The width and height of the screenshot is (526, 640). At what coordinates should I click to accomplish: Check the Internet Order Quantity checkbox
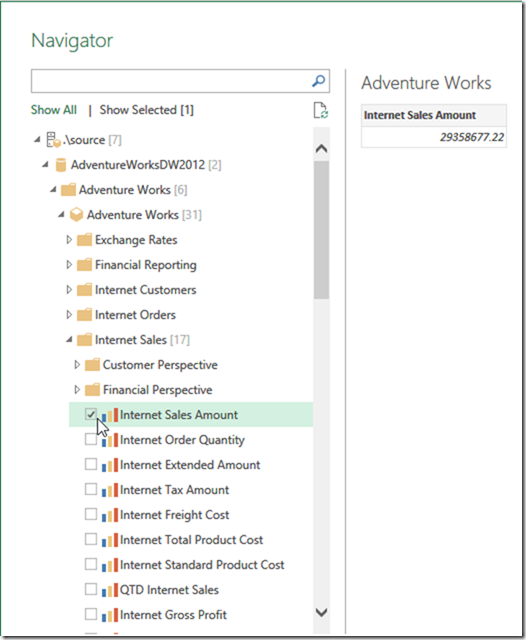tap(91, 439)
